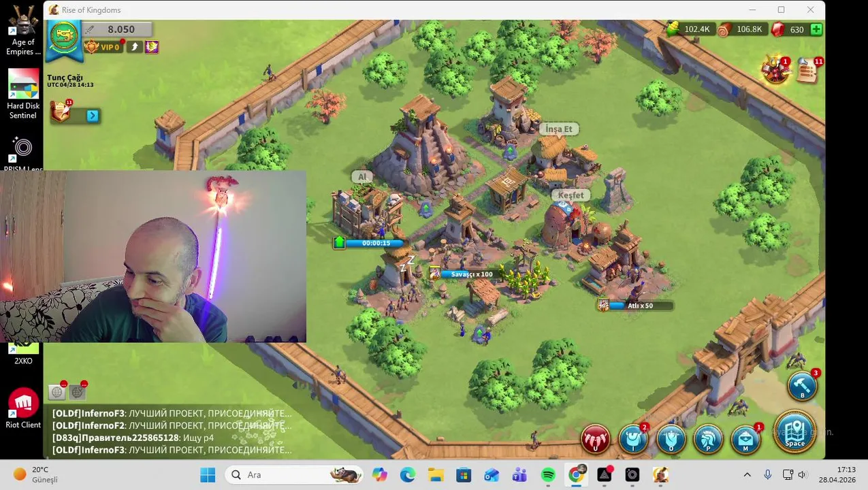Viewport: 868px width, 490px height.
Task: Open the globe chat channel icon
Action: [57, 391]
